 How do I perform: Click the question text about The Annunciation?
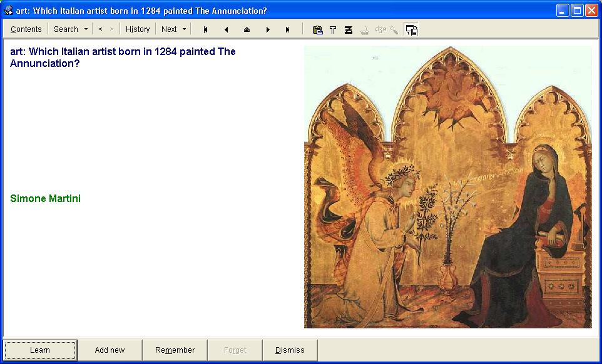[123, 57]
